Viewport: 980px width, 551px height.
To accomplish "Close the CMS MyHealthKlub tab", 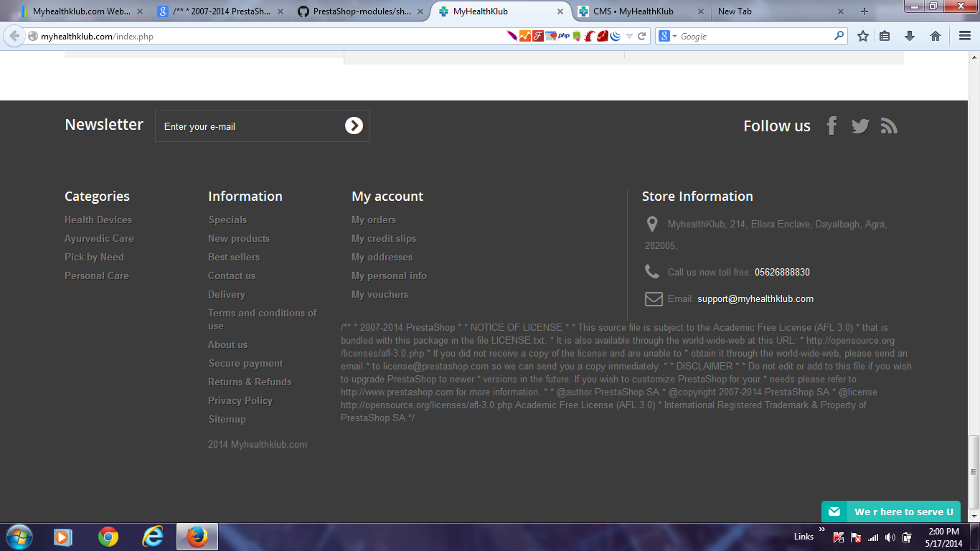I will [x=700, y=11].
